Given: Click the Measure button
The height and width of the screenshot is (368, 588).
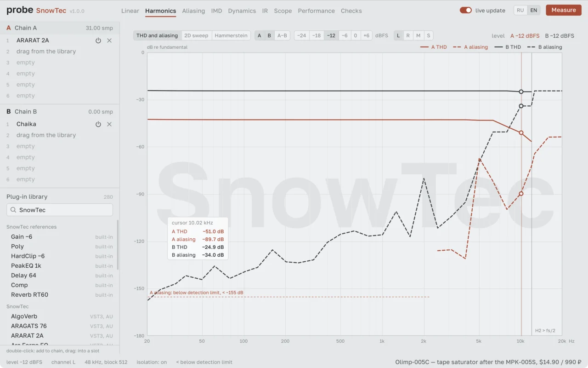Looking at the screenshot, I should pyautogui.click(x=564, y=10).
